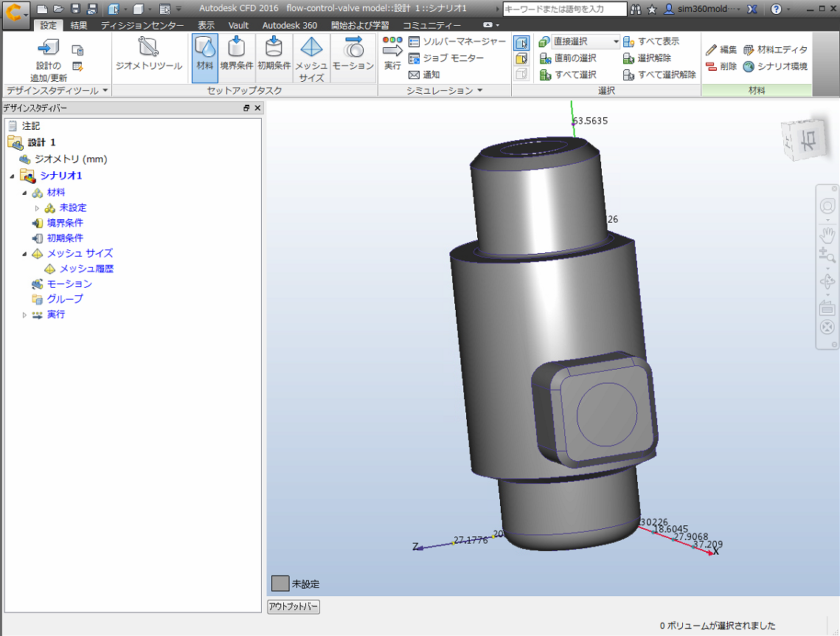Image resolution: width=840 pixels, height=636 pixels.
Task: Click すべて選択解除 deselect all
Action: [x=659, y=75]
